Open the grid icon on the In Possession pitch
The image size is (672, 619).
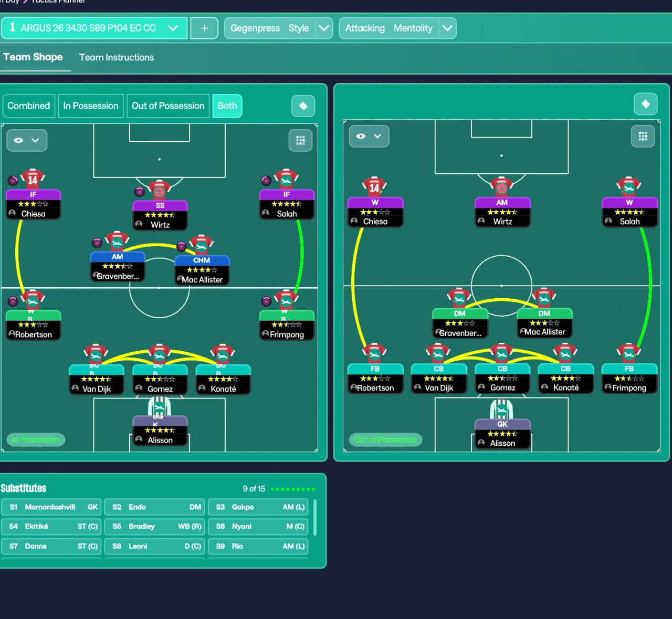pos(300,140)
